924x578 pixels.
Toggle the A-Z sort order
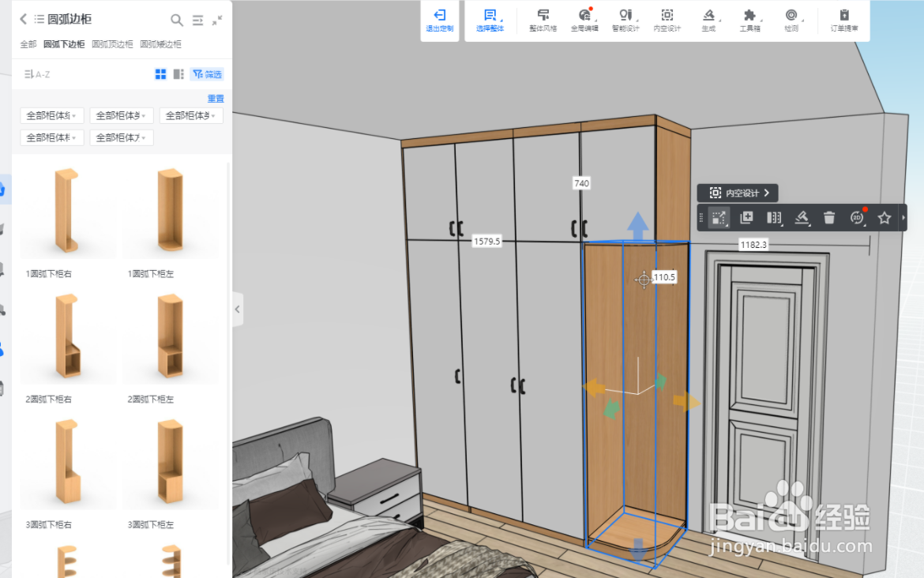[37, 74]
